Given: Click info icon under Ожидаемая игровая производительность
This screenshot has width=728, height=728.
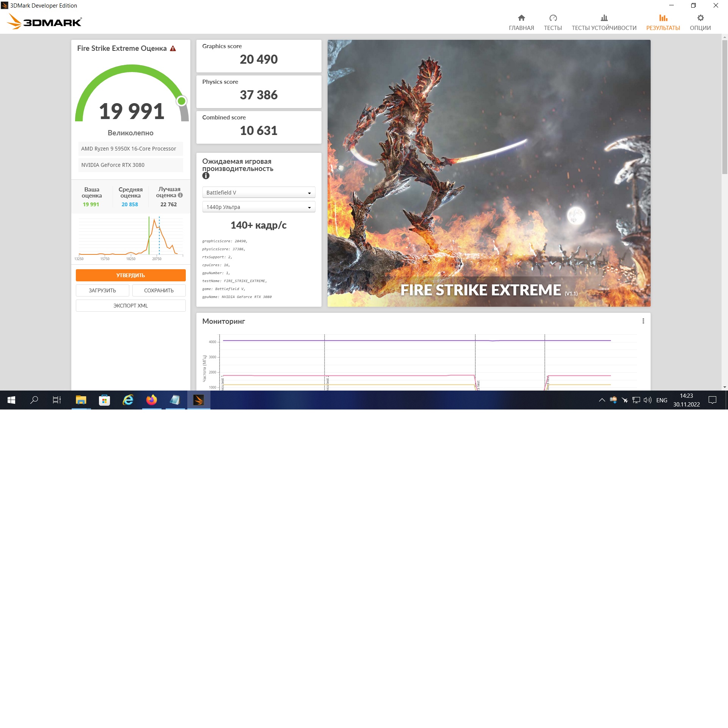Looking at the screenshot, I should [206, 176].
